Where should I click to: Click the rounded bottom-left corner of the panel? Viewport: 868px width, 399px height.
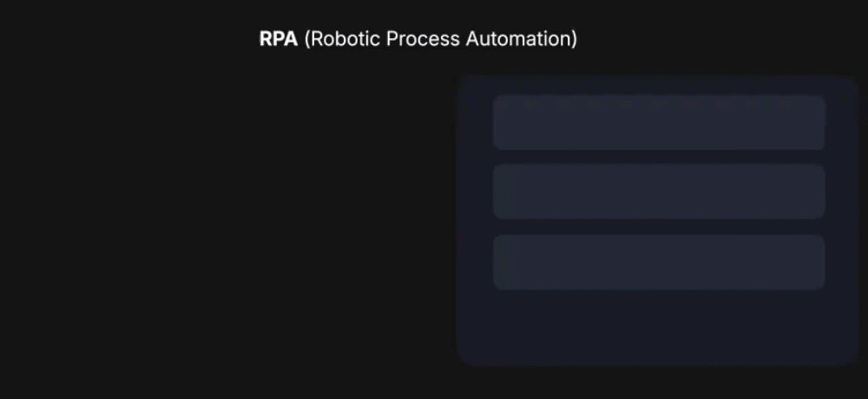pyautogui.click(x=465, y=356)
